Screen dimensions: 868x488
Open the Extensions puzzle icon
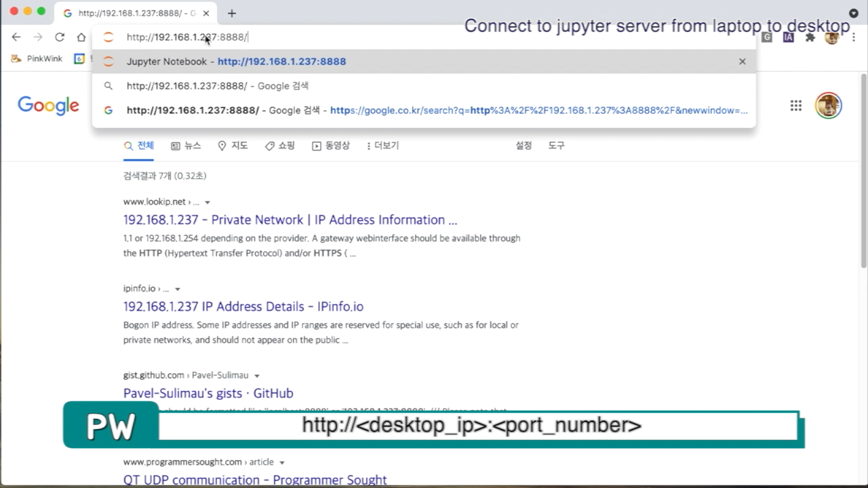pos(810,37)
